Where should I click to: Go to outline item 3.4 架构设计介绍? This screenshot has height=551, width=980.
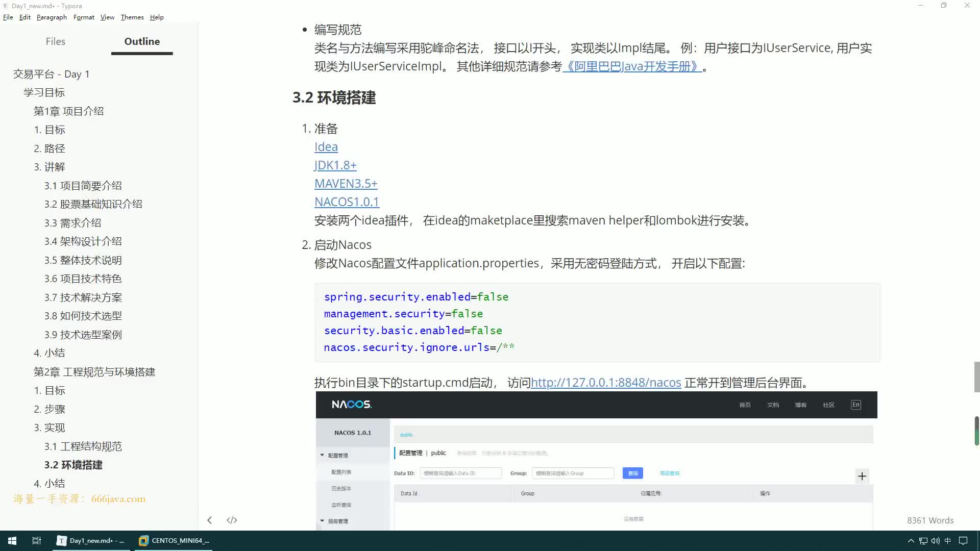83,241
